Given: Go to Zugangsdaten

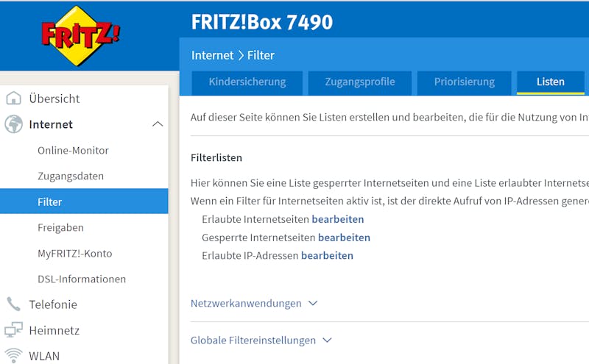Looking at the screenshot, I should tap(71, 176).
